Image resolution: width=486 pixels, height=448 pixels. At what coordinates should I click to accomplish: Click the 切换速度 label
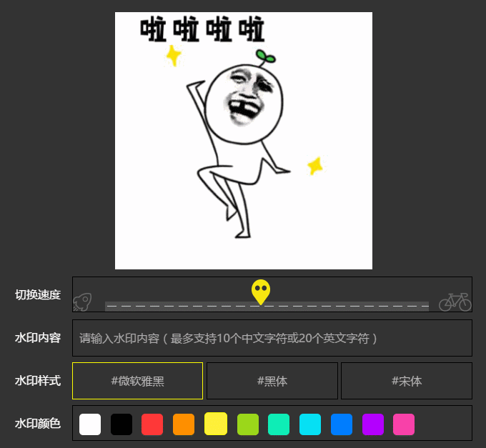37,294
